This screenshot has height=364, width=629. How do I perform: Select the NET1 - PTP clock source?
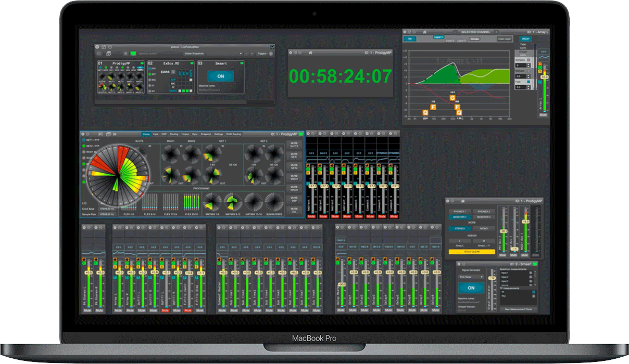(83, 140)
